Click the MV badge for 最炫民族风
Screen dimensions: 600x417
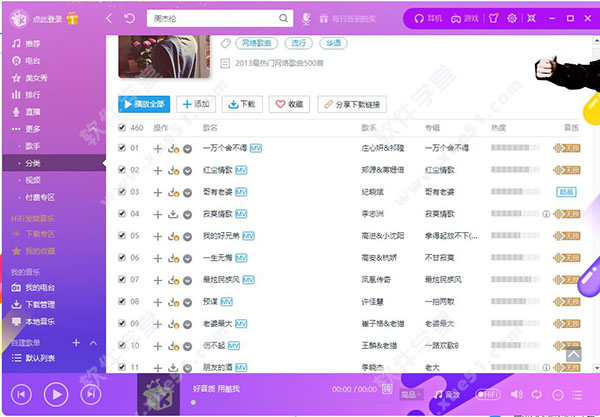249,280
